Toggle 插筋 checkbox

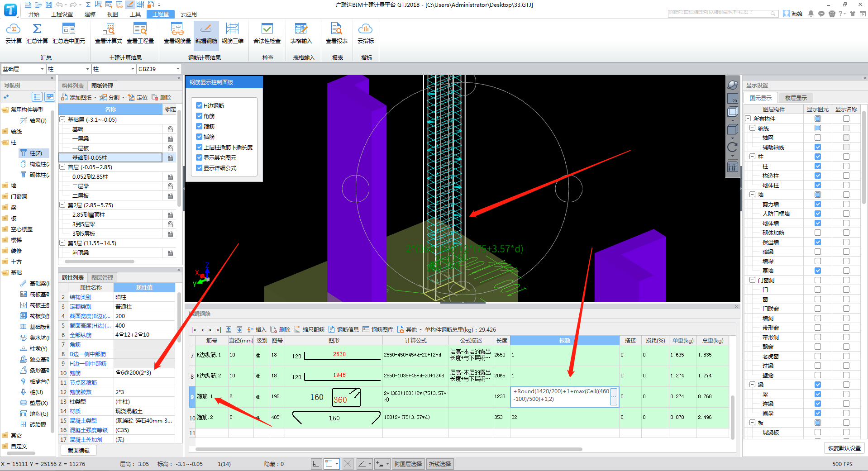point(199,137)
